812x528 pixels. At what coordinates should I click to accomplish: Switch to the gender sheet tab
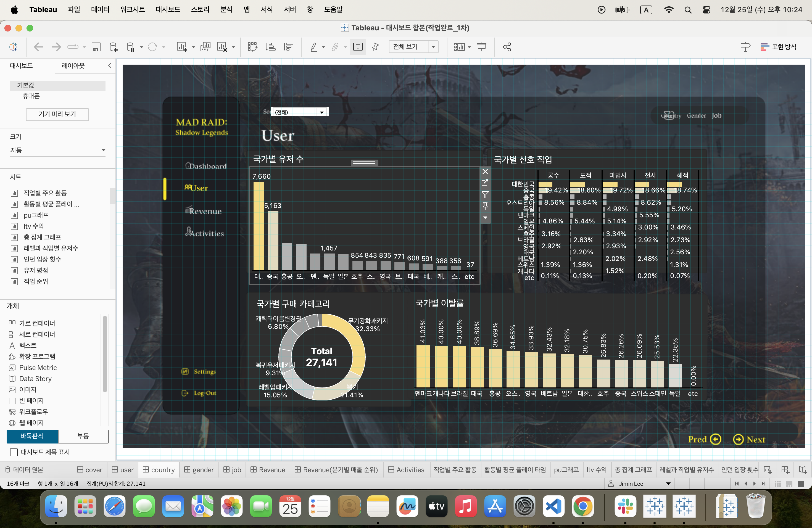pyautogui.click(x=199, y=470)
